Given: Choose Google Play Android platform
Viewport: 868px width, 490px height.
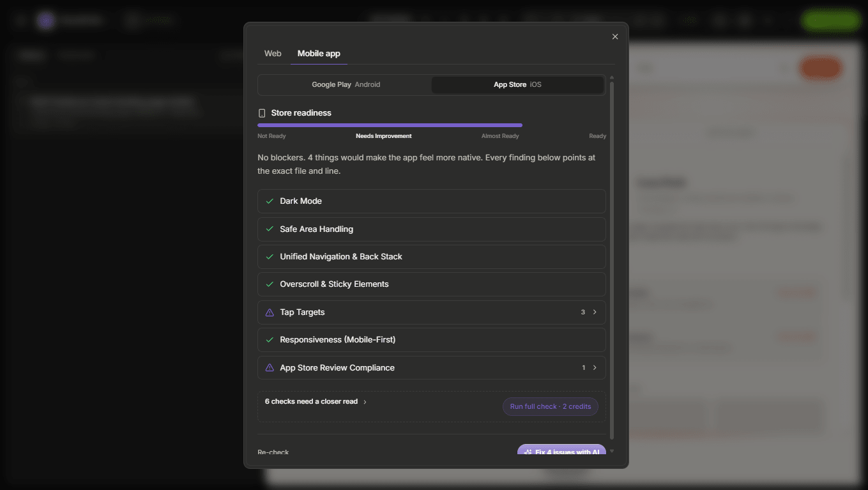Looking at the screenshot, I should [x=346, y=85].
